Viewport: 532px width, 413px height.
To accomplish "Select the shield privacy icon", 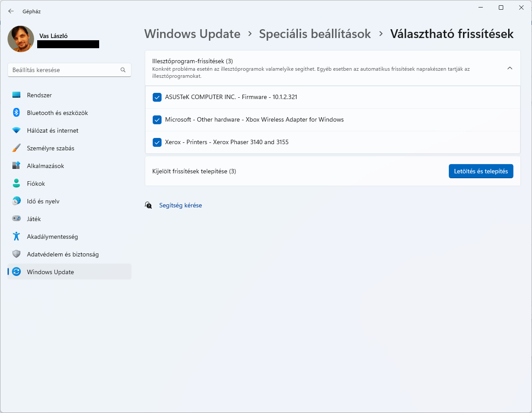I will click(16, 254).
